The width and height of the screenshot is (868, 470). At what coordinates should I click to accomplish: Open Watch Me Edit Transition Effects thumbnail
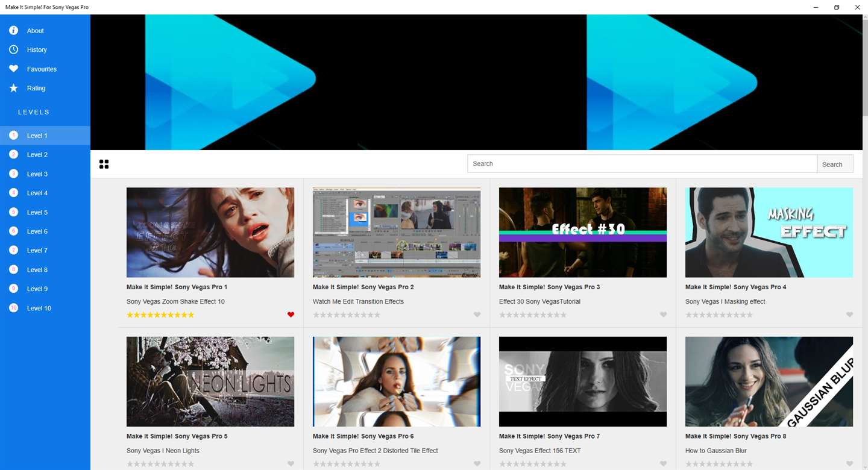pyautogui.click(x=397, y=233)
